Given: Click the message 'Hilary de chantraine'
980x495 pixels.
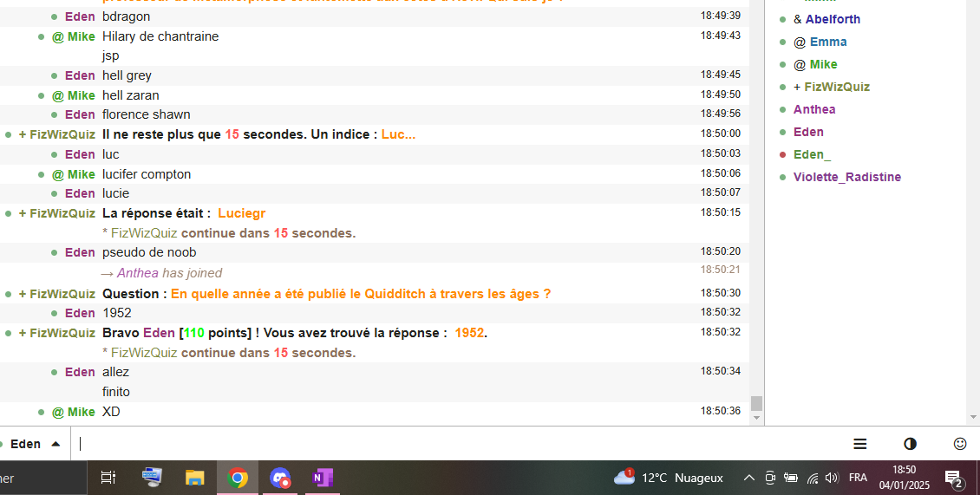Looking at the screenshot, I should pyautogui.click(x=160, y=36).
